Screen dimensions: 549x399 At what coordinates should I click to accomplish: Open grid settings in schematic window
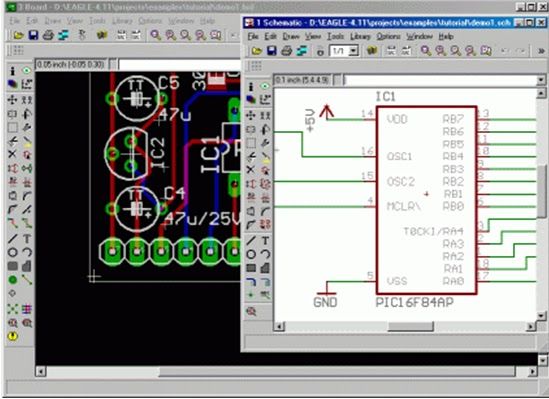click(257, 66)
